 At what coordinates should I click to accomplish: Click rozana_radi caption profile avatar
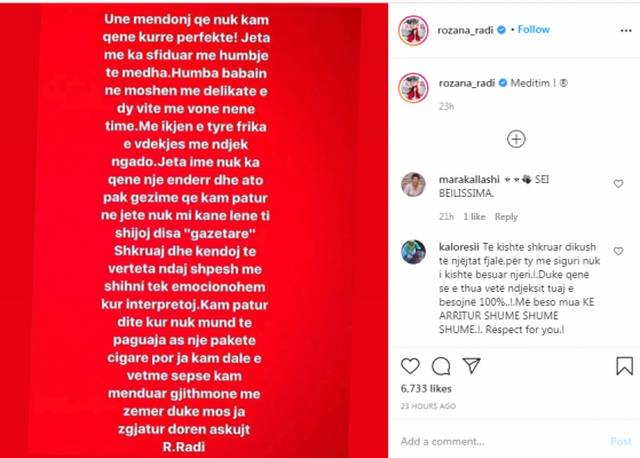click(x=413, y=88)
